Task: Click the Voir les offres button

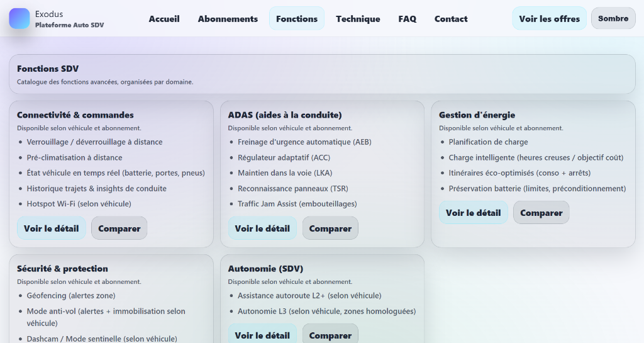Action: [549, 18]
